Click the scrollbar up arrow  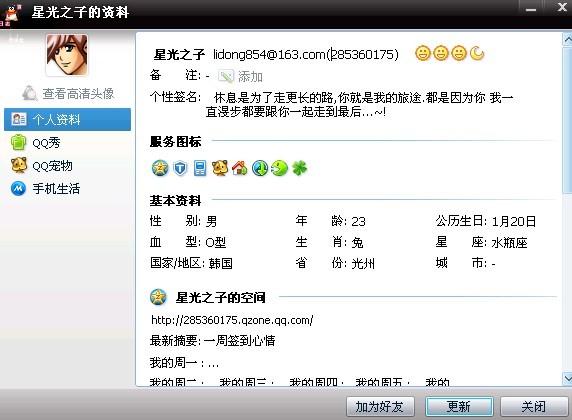(567, 39)
